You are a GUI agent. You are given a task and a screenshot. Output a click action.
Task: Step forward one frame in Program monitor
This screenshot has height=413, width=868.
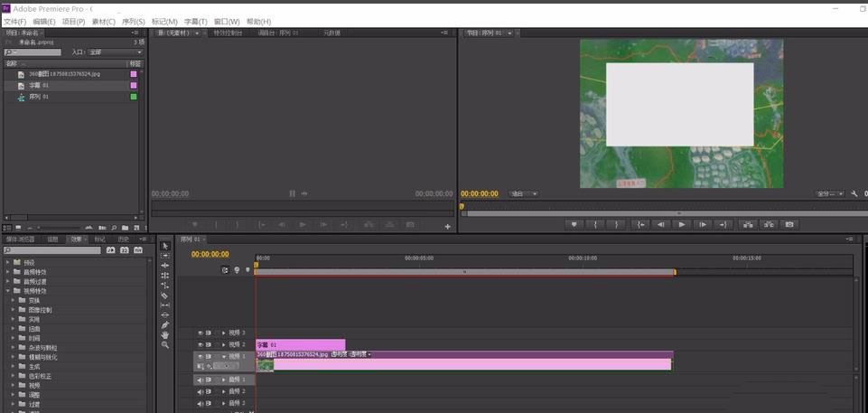tap(702, 225)
